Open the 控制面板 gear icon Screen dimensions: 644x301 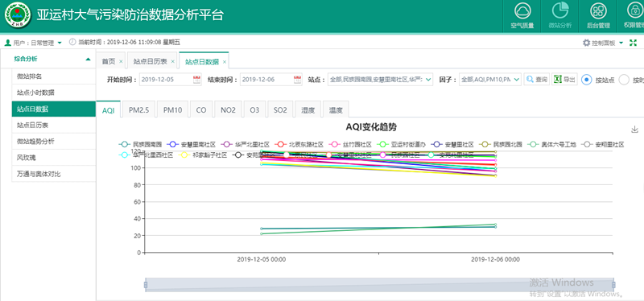587,43
